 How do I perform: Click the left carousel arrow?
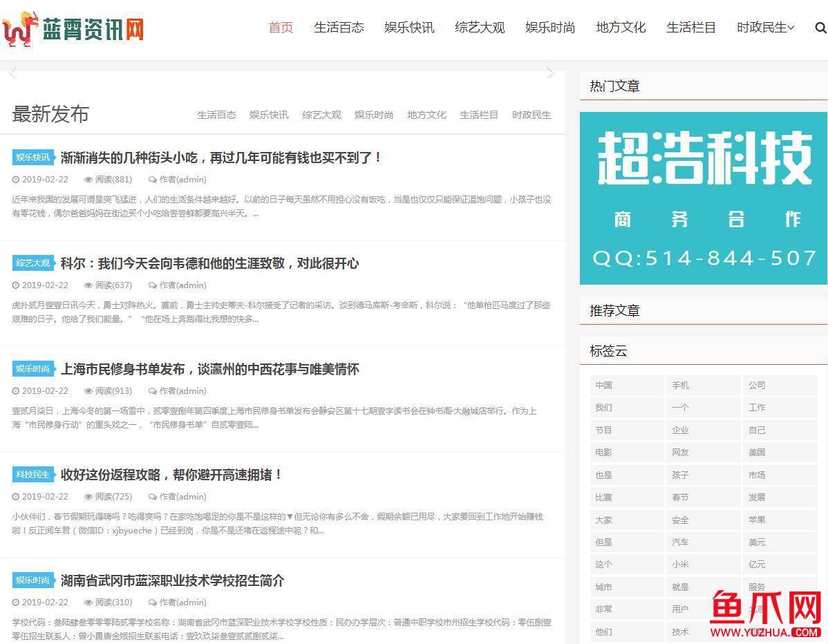[11, 71]
